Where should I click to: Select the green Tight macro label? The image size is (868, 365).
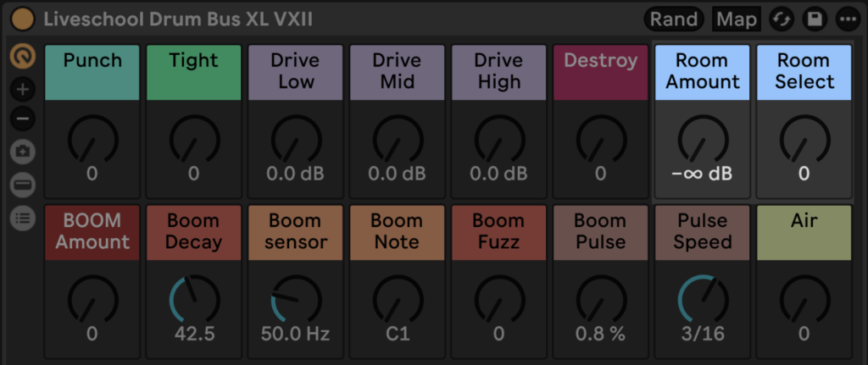pyautogui.click(x=194, y=73)
